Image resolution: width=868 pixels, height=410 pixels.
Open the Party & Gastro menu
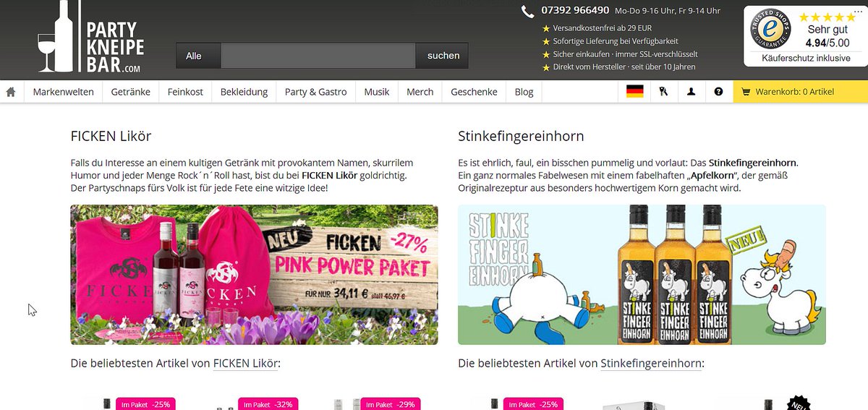[315, 92]
